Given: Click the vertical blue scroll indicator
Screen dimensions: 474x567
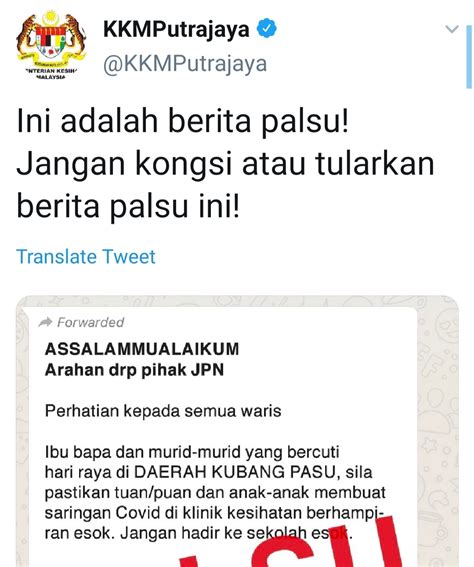Looking at the screenshot, I should tap(469, 57).
